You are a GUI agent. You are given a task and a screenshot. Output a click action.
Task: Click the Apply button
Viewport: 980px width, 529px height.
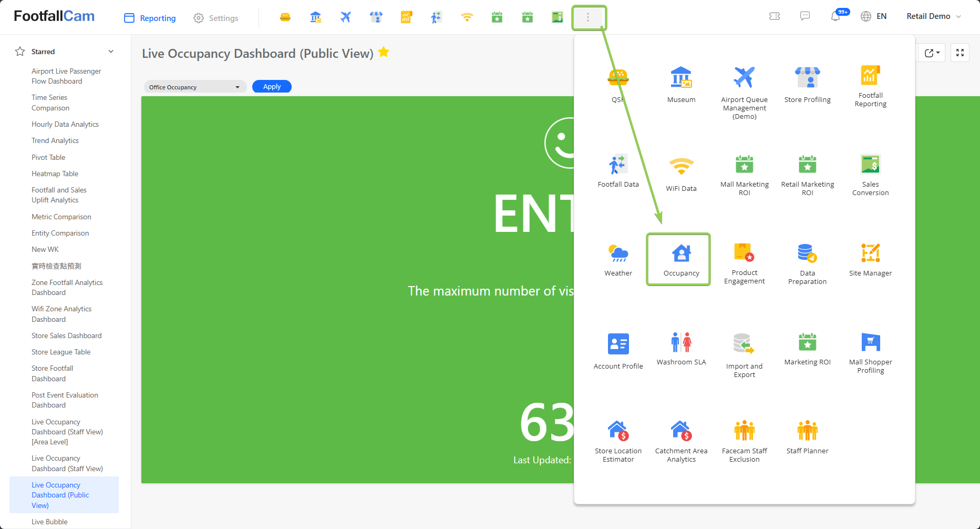point(272,87)
